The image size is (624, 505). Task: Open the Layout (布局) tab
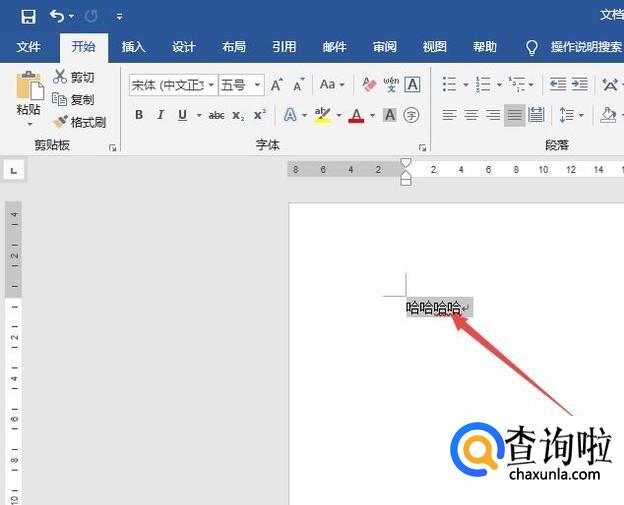click(234, 47)
